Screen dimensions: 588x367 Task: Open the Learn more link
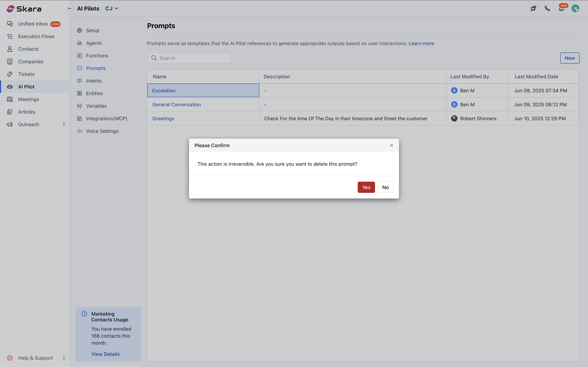[421, 44]
